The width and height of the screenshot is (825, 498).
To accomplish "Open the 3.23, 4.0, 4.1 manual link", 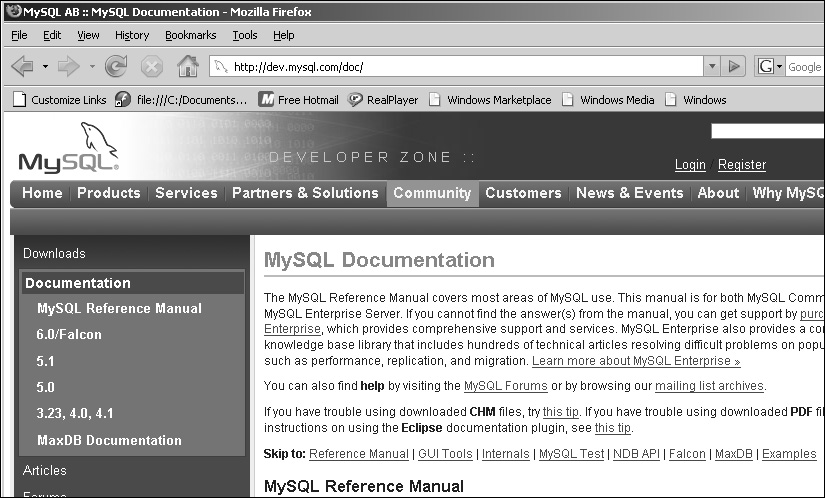I will point(75,413).
